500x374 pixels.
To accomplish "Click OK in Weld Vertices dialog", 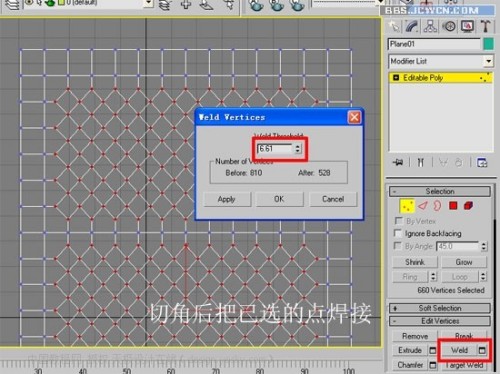I will tap(279, 199).
